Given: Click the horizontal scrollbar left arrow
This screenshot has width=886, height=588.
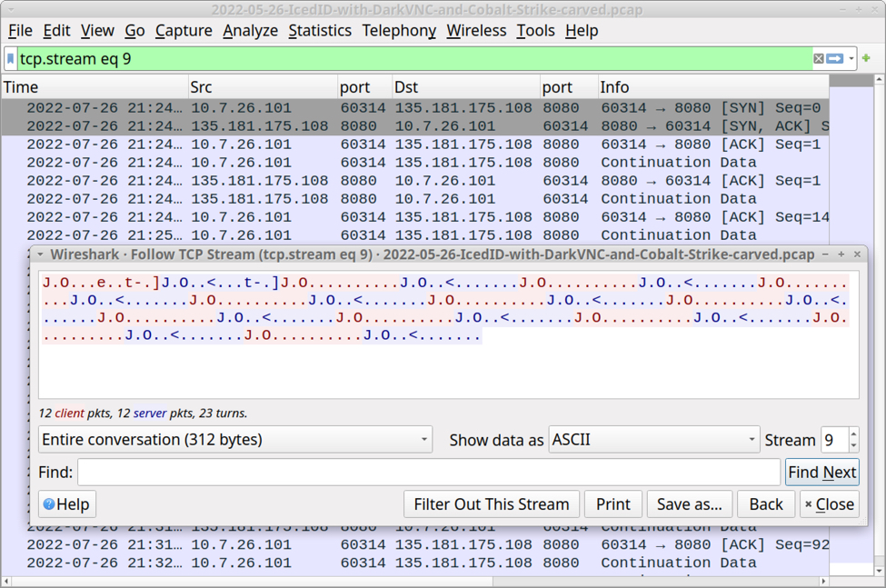Looking at the screenshot, I should [6, 582].
